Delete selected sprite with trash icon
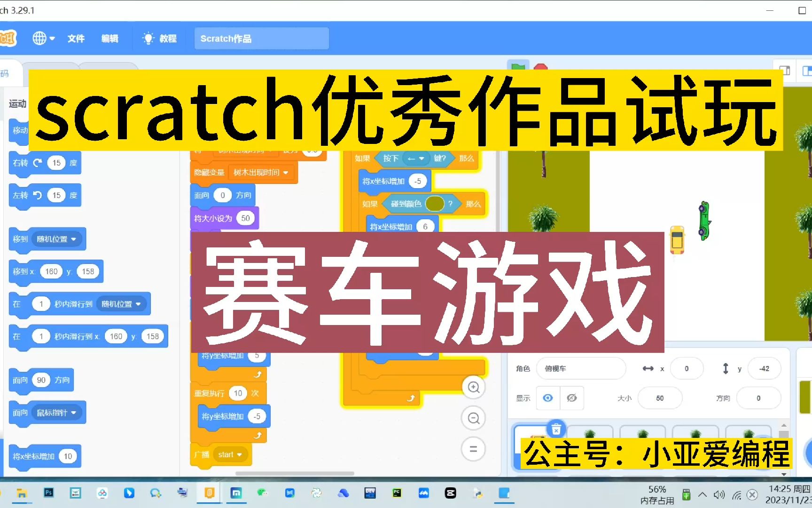812x508 pixels. 556,429
